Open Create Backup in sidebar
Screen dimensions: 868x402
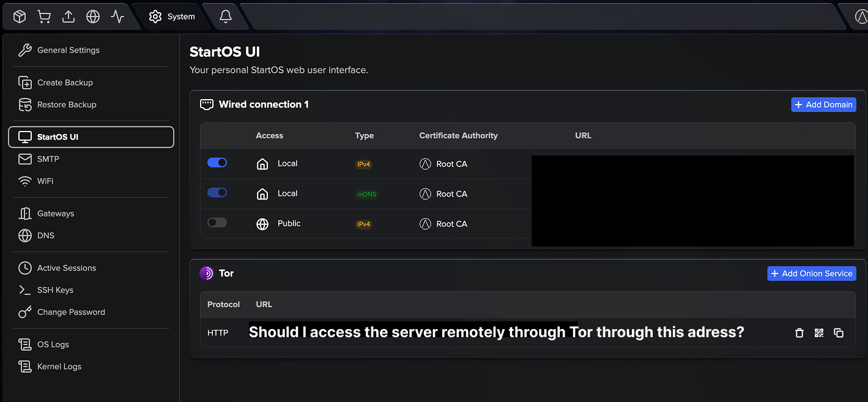pyautogui.click(x=91, y=83)
